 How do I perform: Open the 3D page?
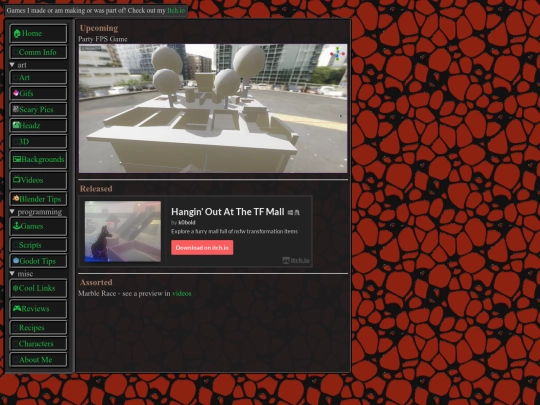pyautogui.click(x=38, y=142)
